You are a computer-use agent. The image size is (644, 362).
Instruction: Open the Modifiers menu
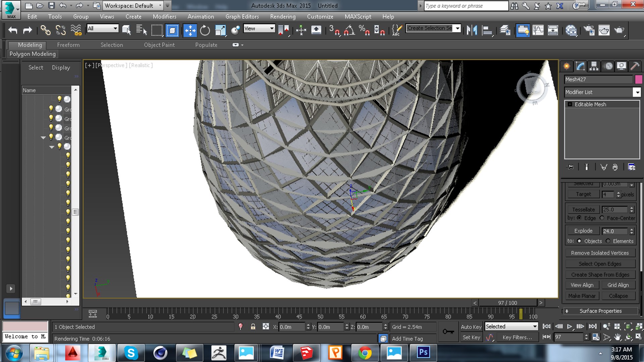tap(164, 16)
